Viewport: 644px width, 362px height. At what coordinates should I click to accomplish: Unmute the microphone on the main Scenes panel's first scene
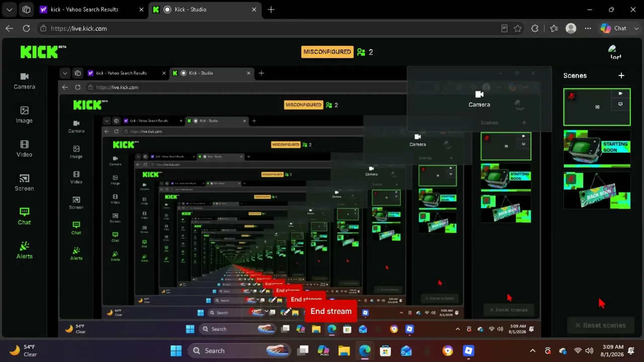(x=572, y=96)
